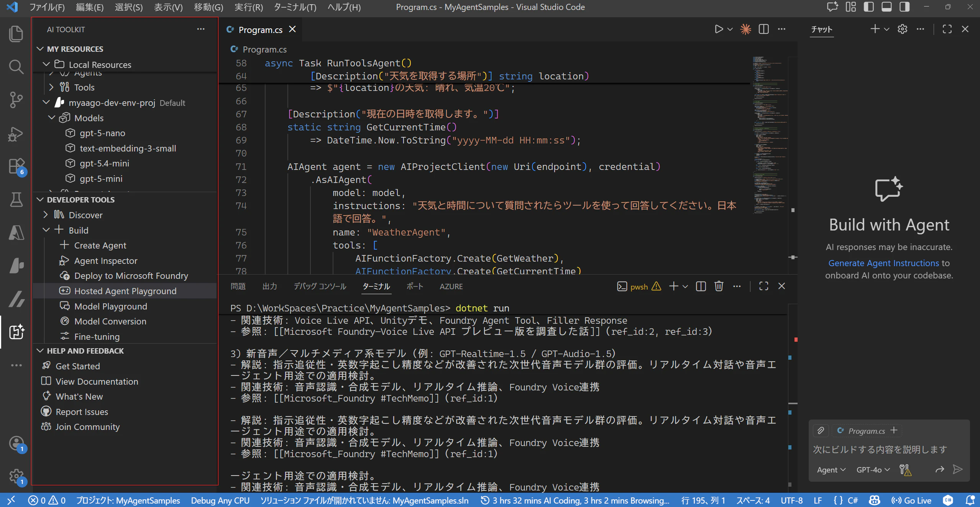Viewport: 980px width, 507px height.
Task: Collapse the MY RESOURCES section
Action: click(40, 49)
